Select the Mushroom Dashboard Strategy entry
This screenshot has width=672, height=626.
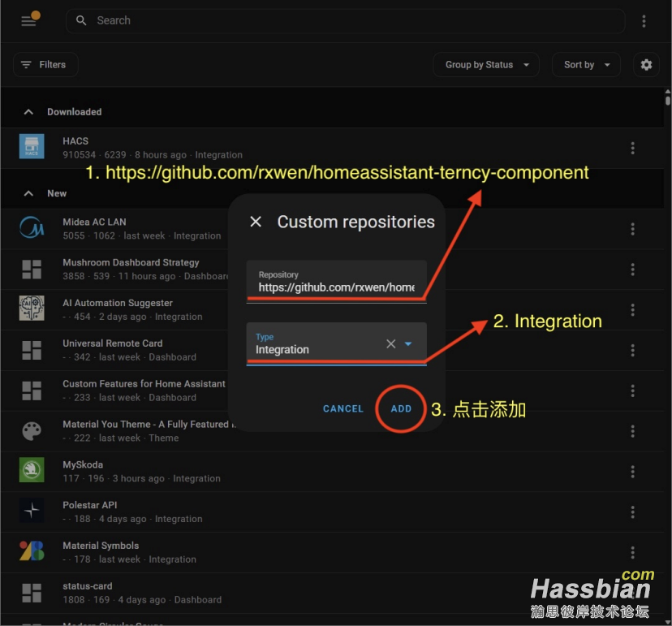pyautogui.click(x=131, y=262)
